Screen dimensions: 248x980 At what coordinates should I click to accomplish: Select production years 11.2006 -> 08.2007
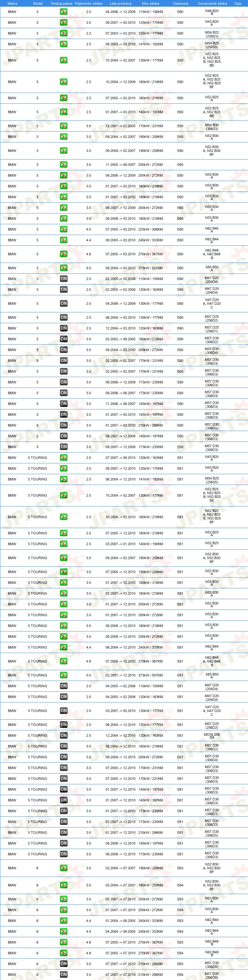click(x=121, y=404)
